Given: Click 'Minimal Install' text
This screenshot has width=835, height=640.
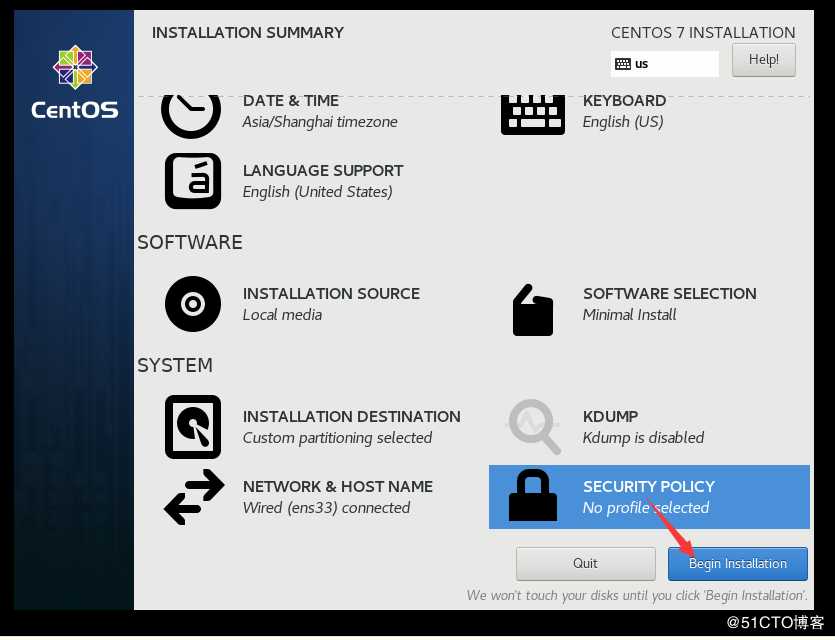Looking at the screenshot, I should click(x=629, y=315).
